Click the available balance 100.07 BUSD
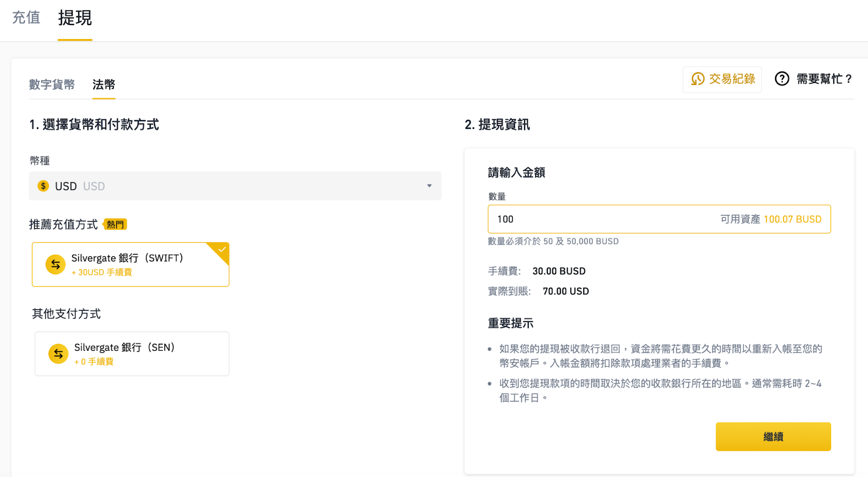 (x=793, y=219)
